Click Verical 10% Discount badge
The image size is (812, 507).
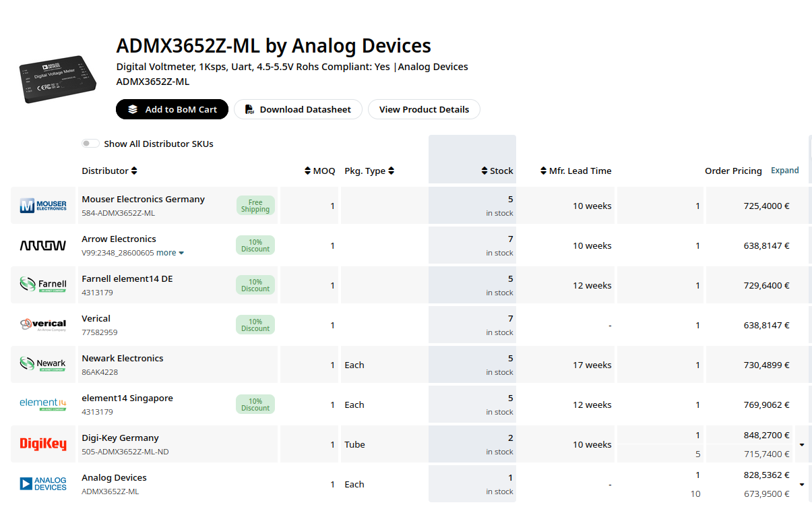coord(255,325)
